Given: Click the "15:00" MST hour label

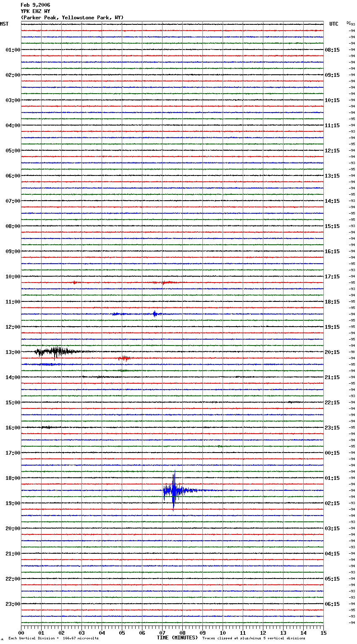Looking at the screenshot, I should tap(13, 403).
